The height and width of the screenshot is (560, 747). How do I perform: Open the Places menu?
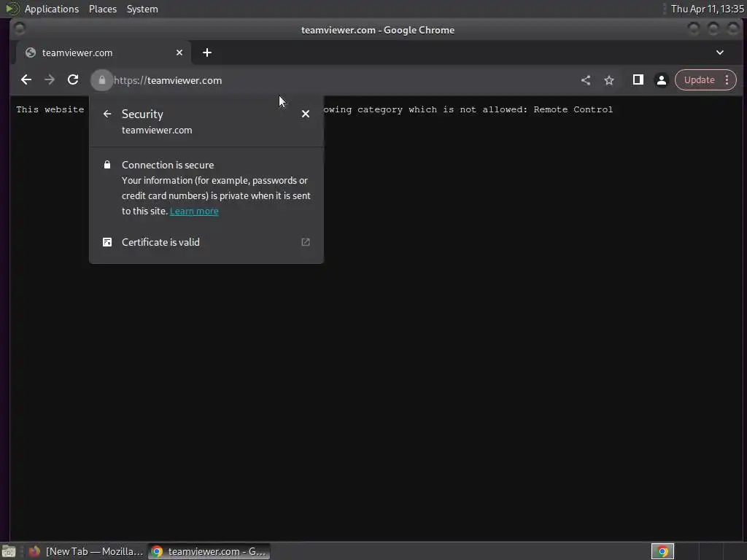[102, 9]
